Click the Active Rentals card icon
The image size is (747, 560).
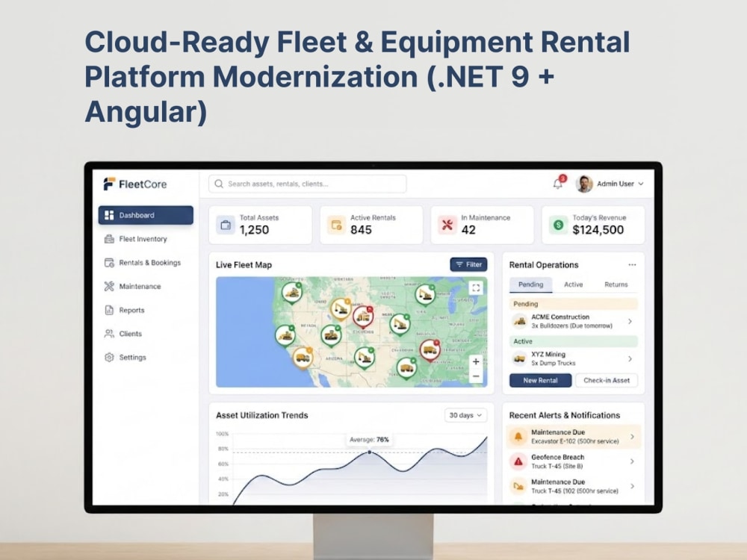pos(336,225)
